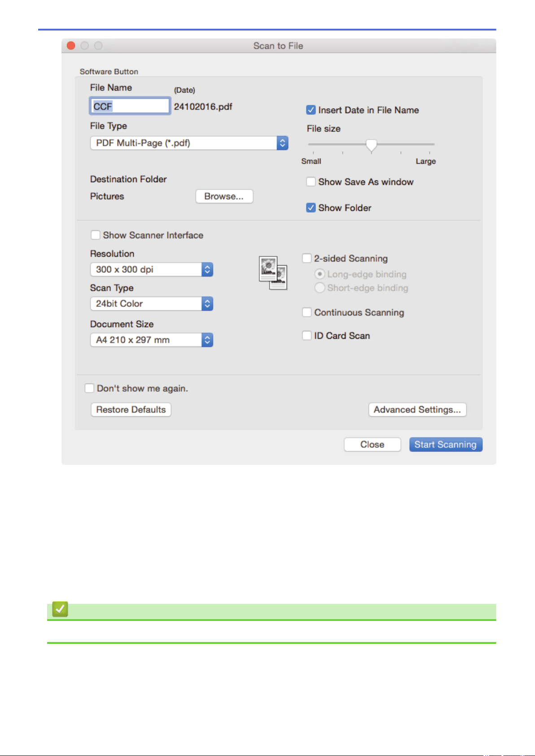Click the File size slider handle
This screenshot has height=756, width=535.
pyautogui.click(x=371, y=145)
